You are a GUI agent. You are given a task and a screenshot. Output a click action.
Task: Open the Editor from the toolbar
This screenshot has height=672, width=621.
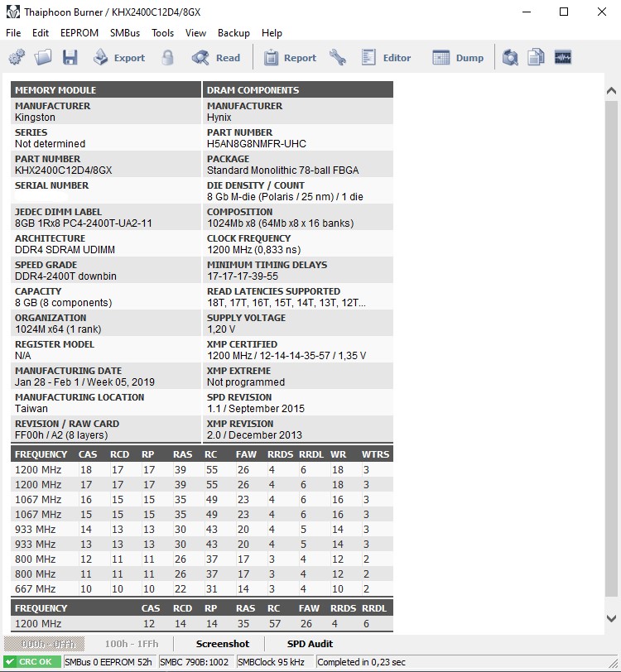tap(386, 57)
